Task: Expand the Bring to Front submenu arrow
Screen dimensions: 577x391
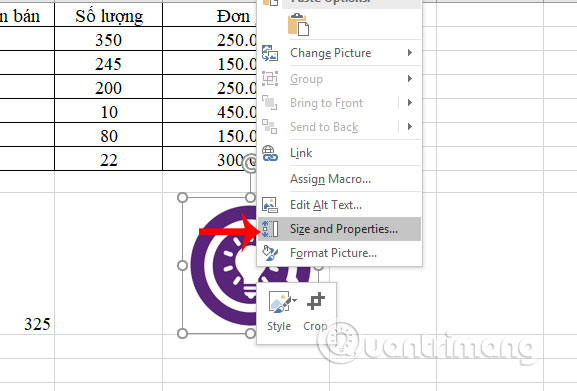Action: (x=410, y=103)
